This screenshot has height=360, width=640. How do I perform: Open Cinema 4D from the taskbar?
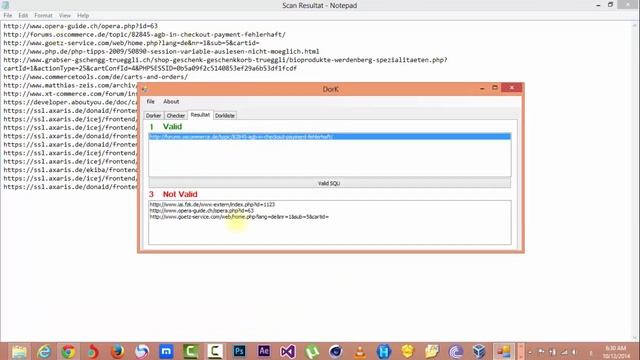pos(336,351)
